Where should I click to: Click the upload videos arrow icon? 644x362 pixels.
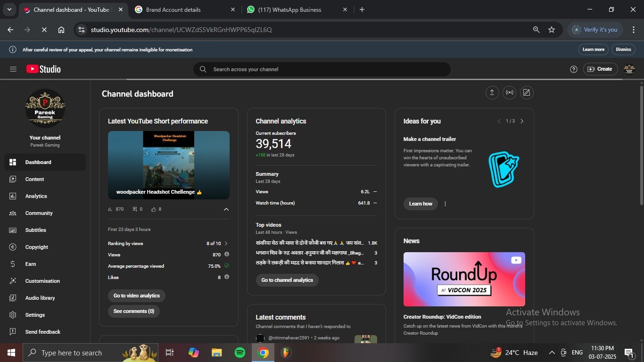[492, 92]
